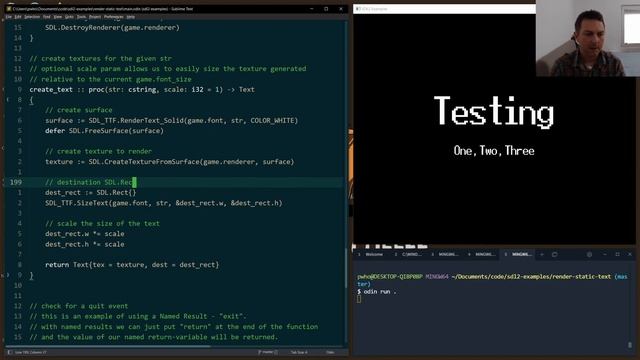Screen dimensions: 640x360
Task: Open terminal settings gear icon
Action: click(589, 254)
